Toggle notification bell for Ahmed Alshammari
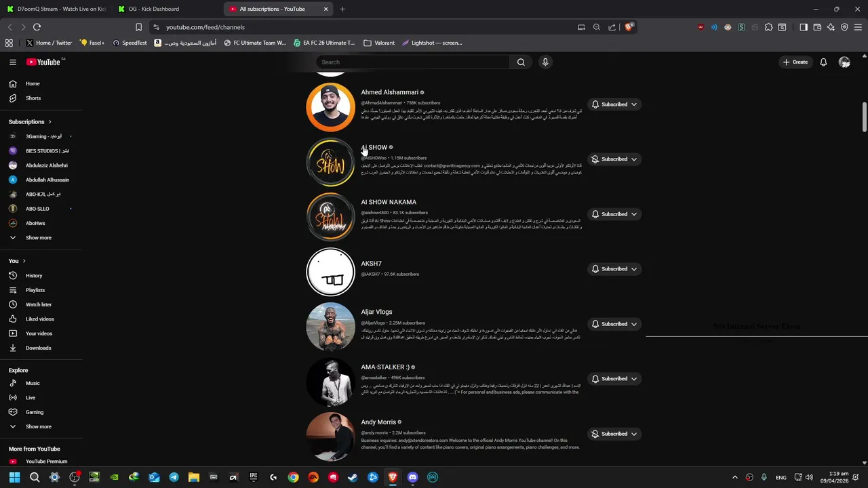This screenshot has width=868, height=488. tap(595, 104)
